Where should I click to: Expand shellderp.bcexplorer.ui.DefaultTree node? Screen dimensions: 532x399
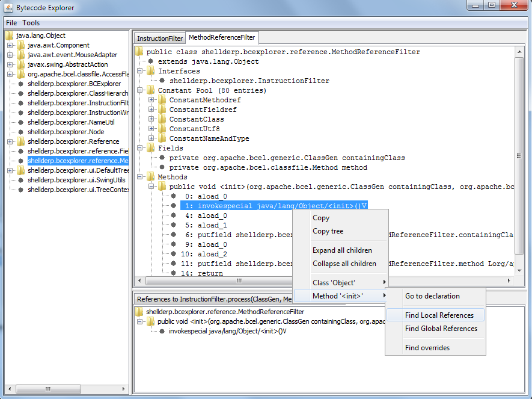[10, 170]
